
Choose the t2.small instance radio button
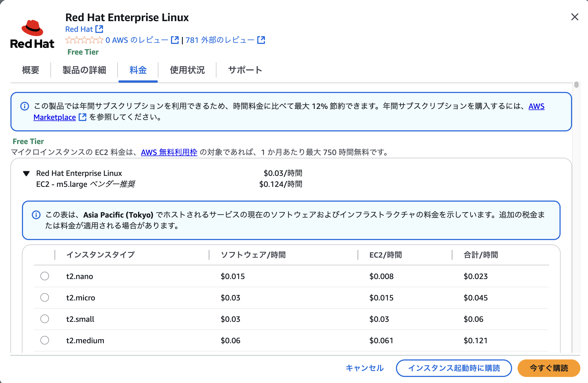(45, 319)
